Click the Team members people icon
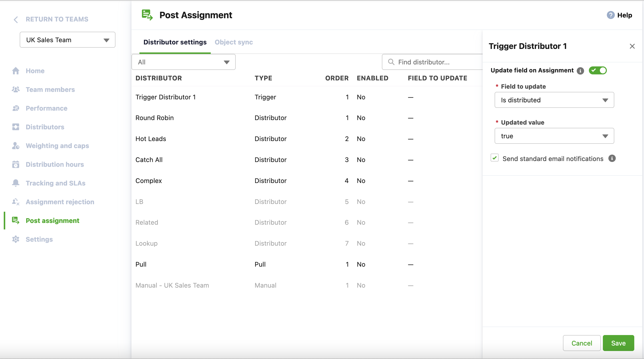Screen dimensions: 644x359 click(x=16, y=89)
